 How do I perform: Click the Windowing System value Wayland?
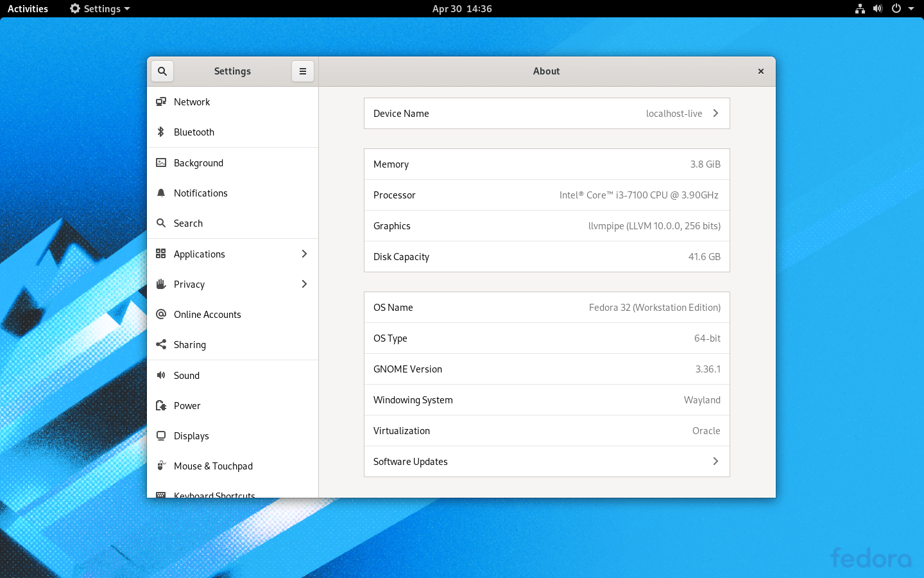pyautogui.click(x=702, y=399)
